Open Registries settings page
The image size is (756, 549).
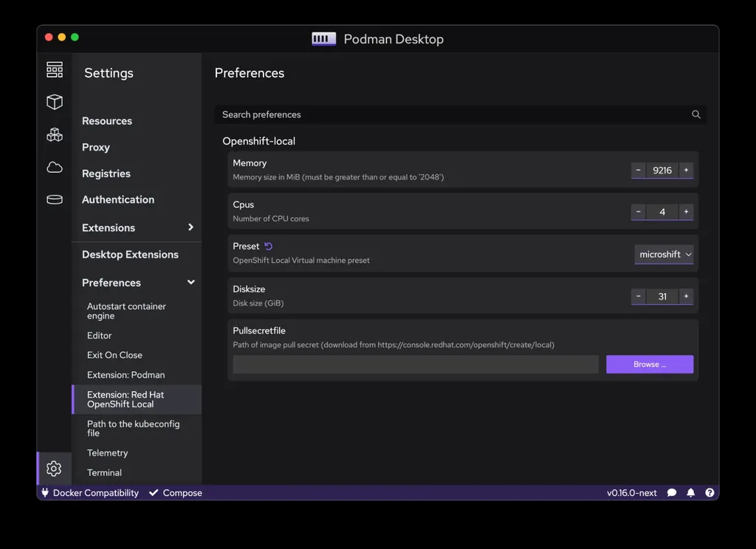point(106,173)
